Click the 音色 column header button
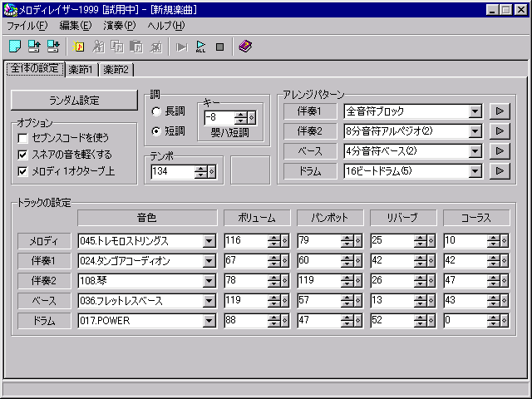 (x=147, y=218)
